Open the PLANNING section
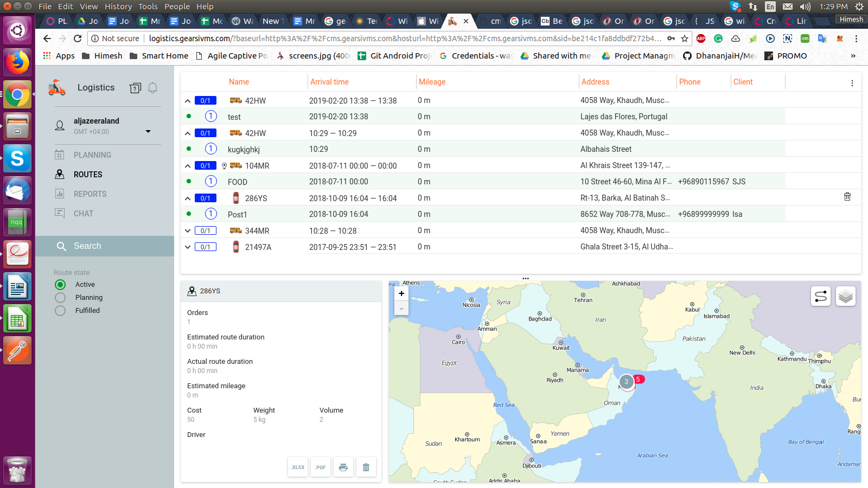 pyautogui.click(x=92, y=155)
